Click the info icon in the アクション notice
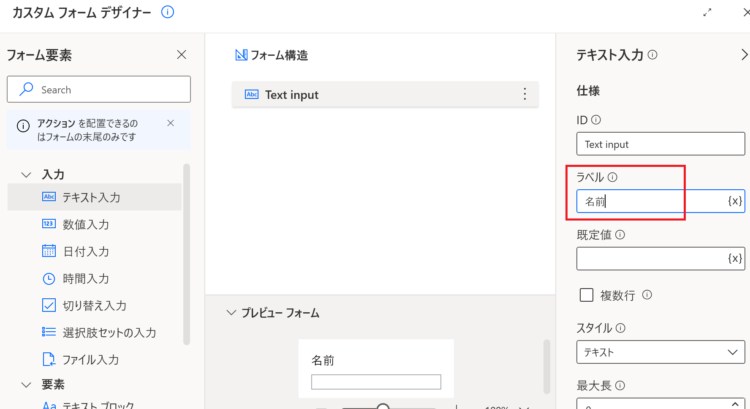The image size is (750, 409). coord(23,126)
